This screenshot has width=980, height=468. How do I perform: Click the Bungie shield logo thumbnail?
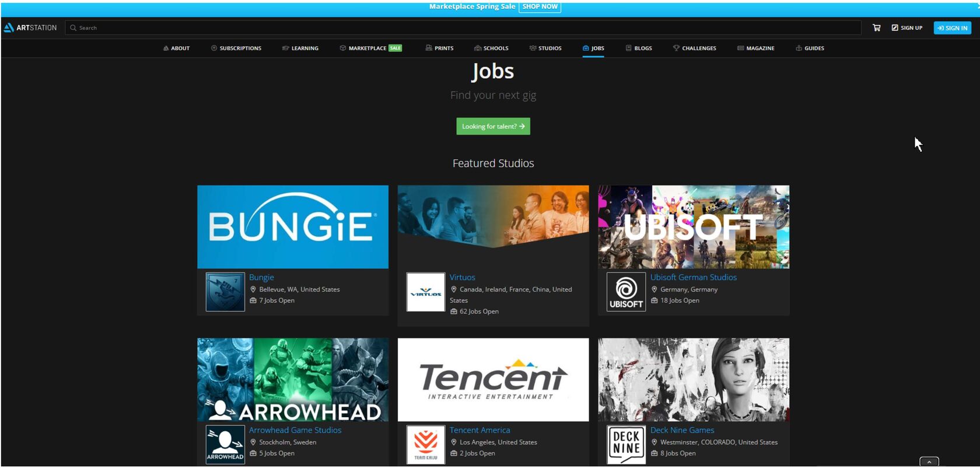point(225,292)
